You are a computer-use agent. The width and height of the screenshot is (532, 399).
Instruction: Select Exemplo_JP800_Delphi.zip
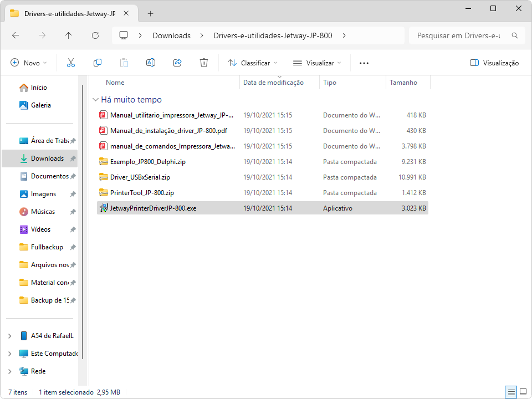[263, 162]
